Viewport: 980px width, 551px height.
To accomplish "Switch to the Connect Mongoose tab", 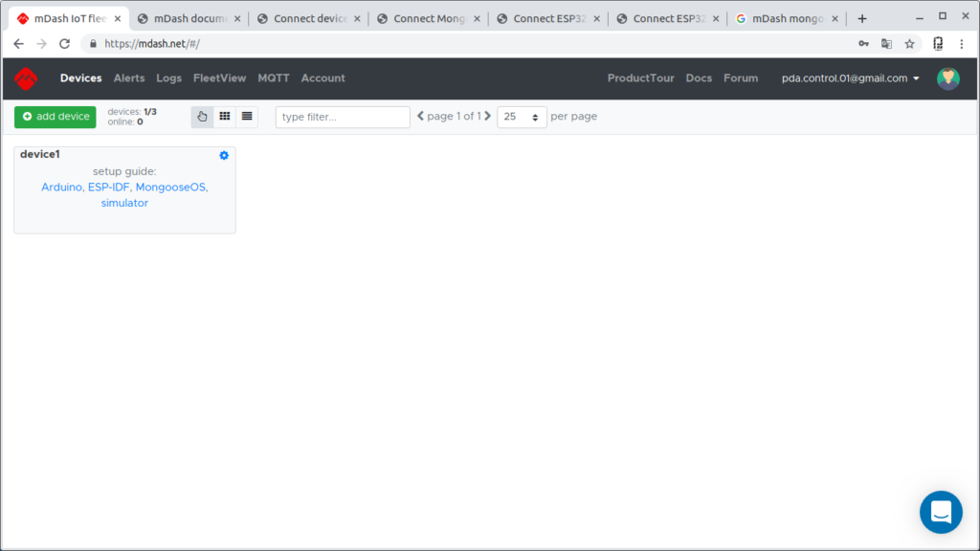I will (x=428, y=19).
